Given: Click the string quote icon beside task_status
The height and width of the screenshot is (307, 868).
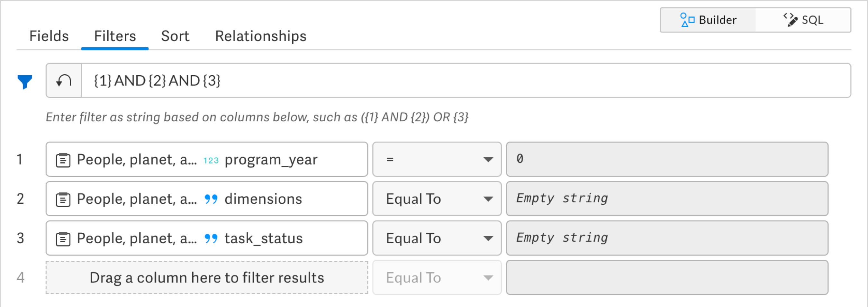Looking at the screenshot, I should (211, 239).
